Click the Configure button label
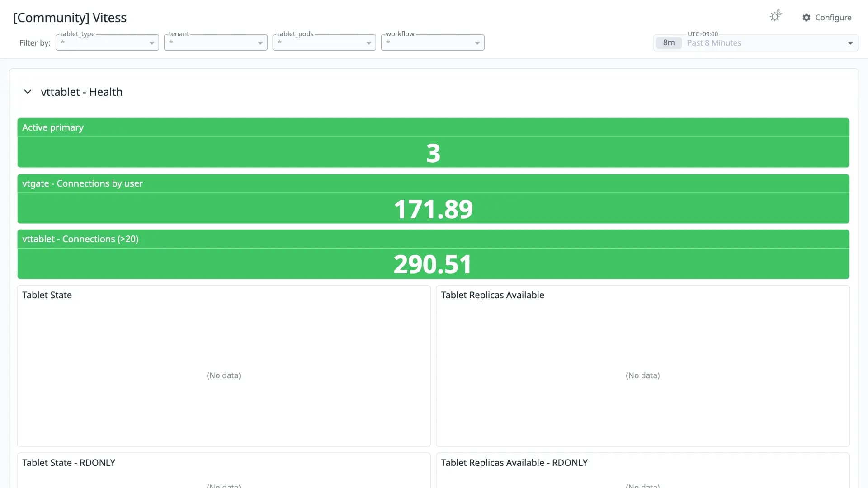This screenshot has width=868, height=488. click(x=833, y=18)
